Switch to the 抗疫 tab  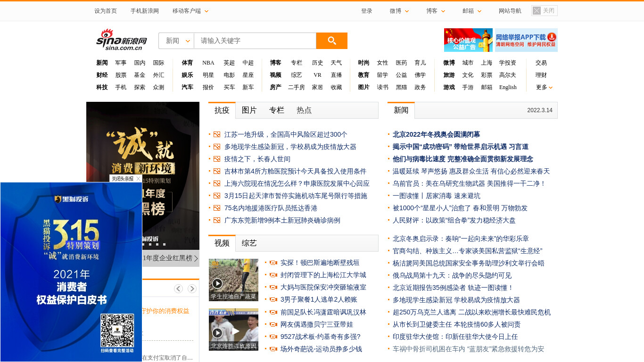tap(222, 110)
